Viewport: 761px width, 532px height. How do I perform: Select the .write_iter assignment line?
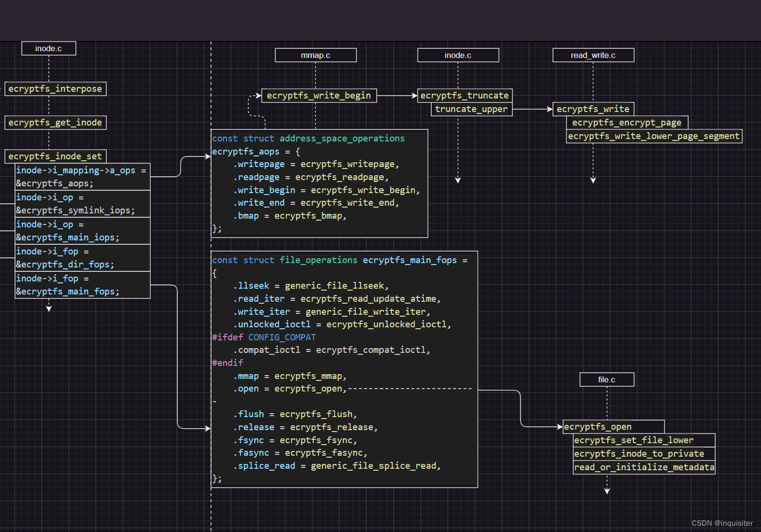pyautogui.click(x=332, y=312)
